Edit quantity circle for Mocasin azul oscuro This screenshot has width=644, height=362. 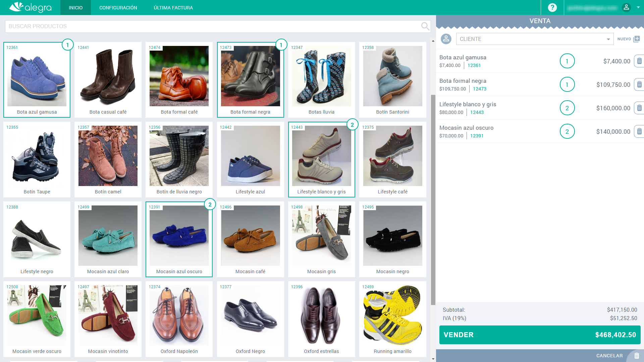click(567, 131)
